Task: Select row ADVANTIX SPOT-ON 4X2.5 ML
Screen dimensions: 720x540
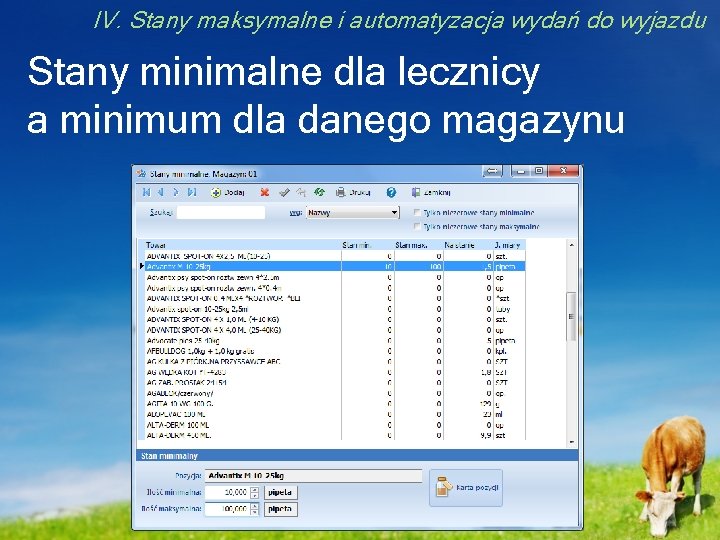Action: (x=335, y=256)
